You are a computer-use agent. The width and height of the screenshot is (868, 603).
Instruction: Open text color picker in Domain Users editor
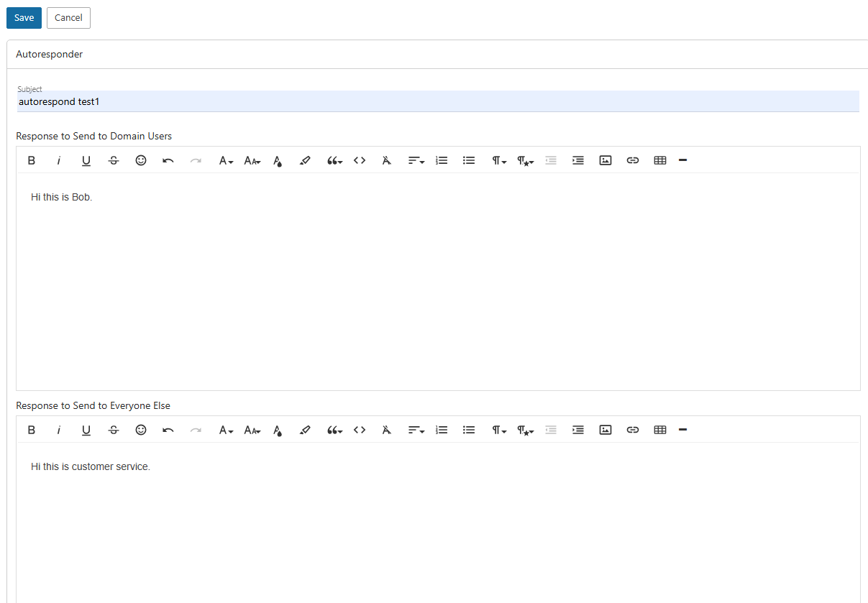point(278,160)
